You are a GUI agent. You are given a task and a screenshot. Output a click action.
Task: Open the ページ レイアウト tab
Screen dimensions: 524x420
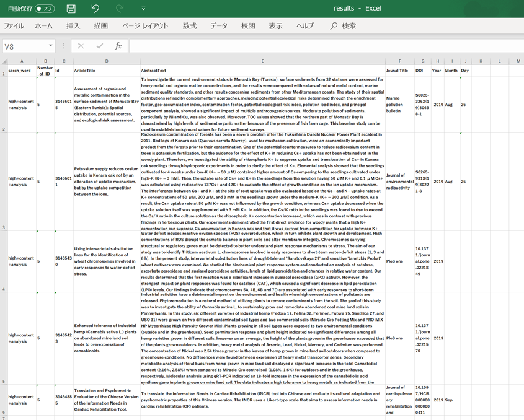[145, 26]
